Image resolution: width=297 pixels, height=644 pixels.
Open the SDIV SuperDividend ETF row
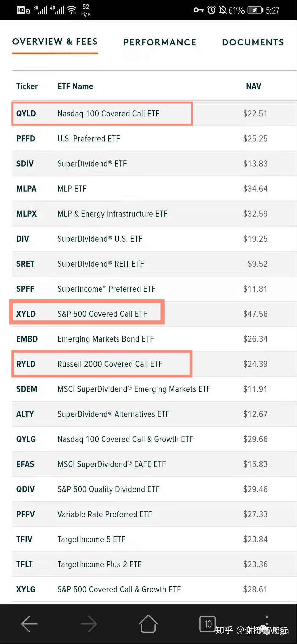[x=92, y=164]
